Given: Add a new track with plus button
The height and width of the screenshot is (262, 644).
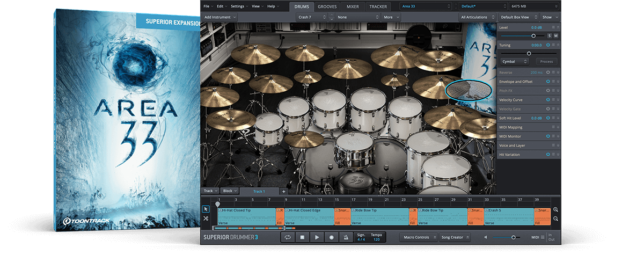Looking at the screenshot, I should point(284,191).
